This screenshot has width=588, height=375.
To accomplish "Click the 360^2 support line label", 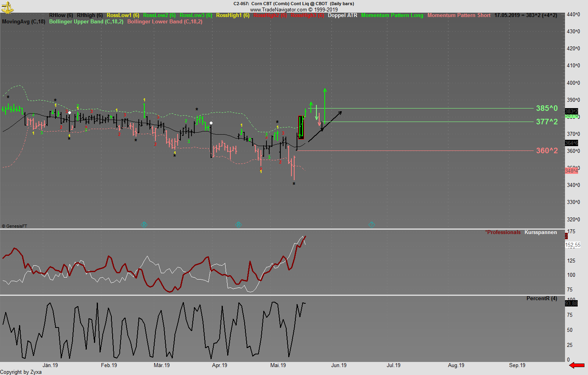I will click(546, 151).
